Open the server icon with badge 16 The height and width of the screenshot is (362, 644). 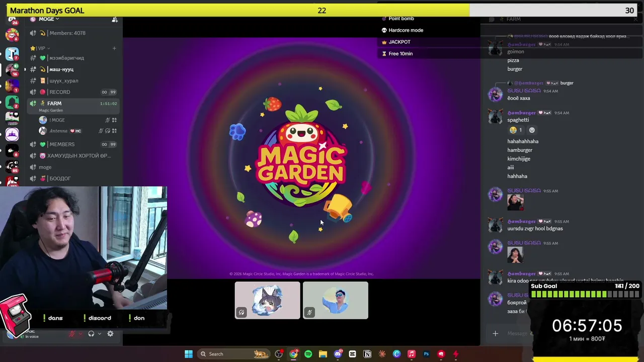pyautogui.click(x=12, y=69)
